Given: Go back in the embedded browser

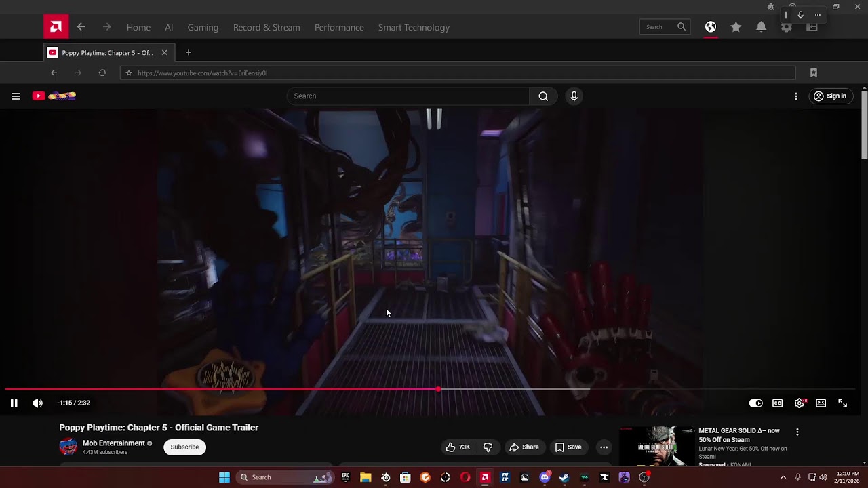Looking at the screenshot, I should click(x=54, y=73).
